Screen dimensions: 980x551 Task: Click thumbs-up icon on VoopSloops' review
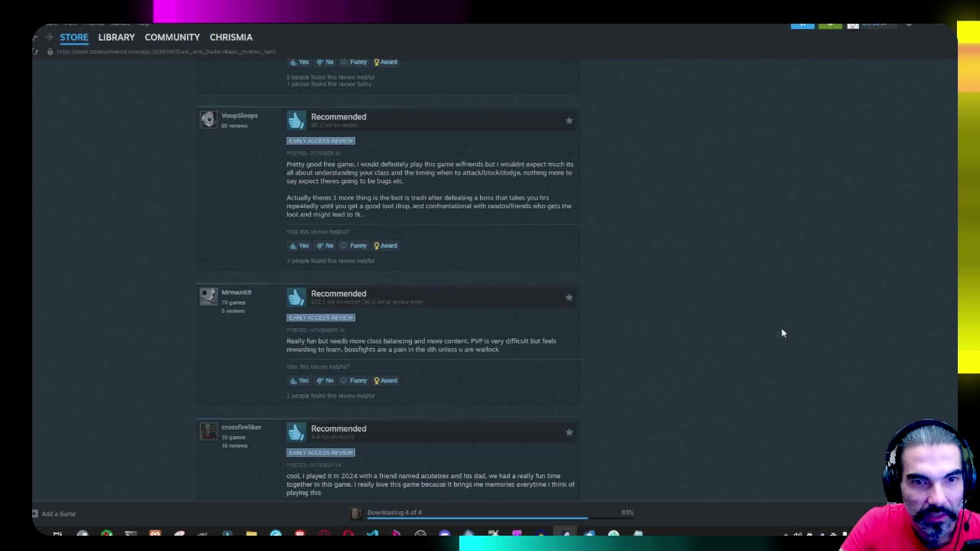[x=296, y=120]
